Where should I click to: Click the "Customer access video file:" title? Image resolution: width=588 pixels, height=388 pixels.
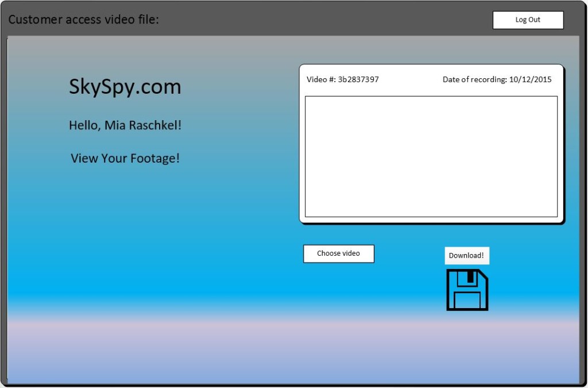tap(83, 20)
